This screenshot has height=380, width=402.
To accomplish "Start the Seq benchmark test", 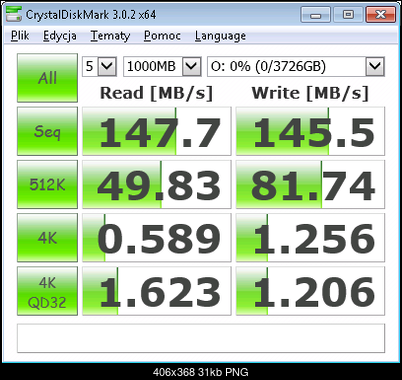I will pos(47,131).
